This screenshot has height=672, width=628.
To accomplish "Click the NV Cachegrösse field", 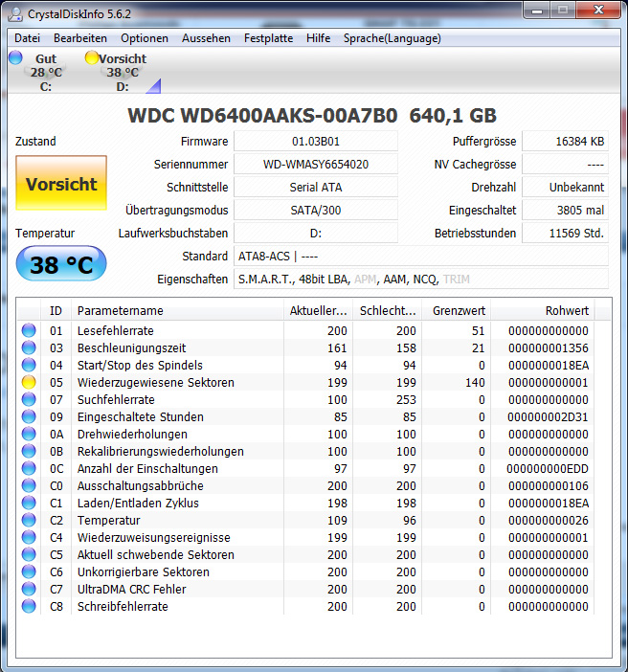I will [565, 164].
